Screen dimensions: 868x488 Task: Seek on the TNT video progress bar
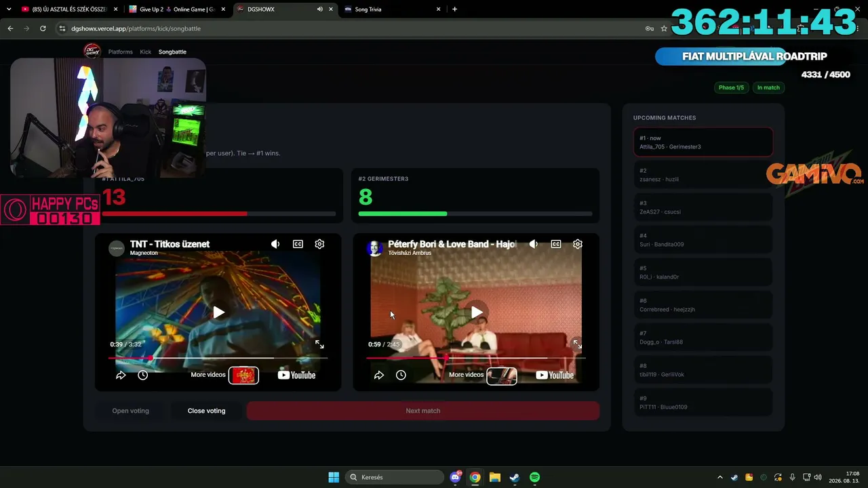[x=218, y=358]
